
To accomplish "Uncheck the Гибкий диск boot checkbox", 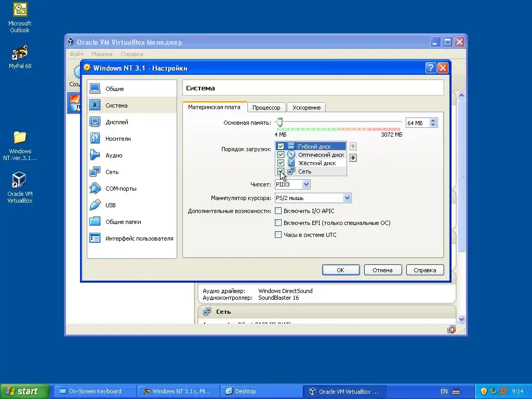I will pos(281,146).
